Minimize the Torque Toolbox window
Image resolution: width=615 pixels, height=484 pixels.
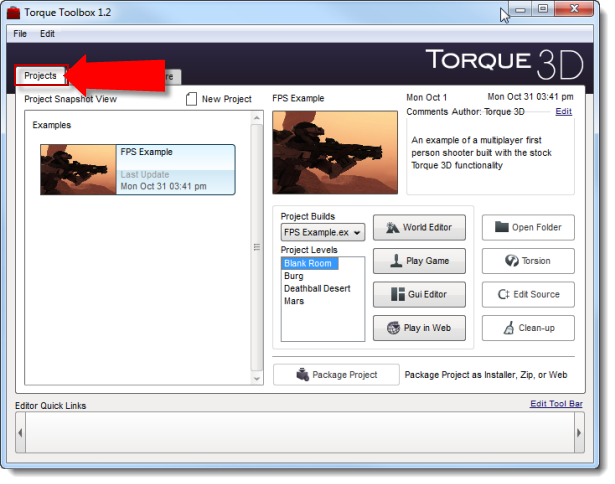click(x=520, y=9)
